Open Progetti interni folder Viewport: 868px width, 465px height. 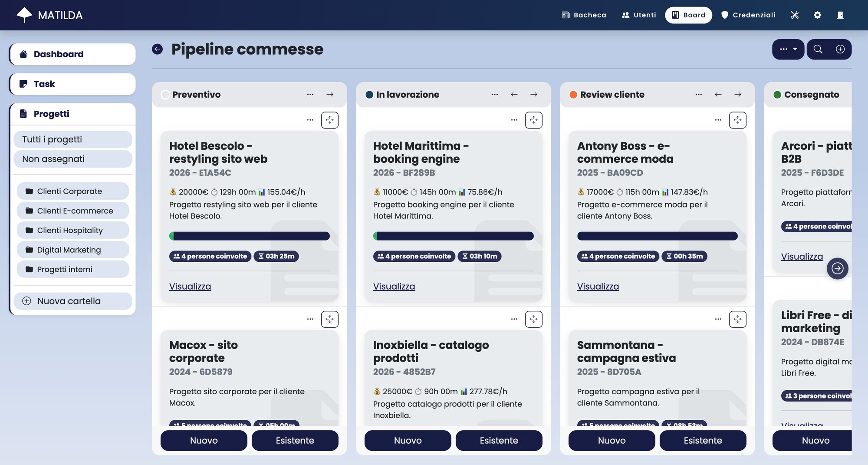coord(73,269)
